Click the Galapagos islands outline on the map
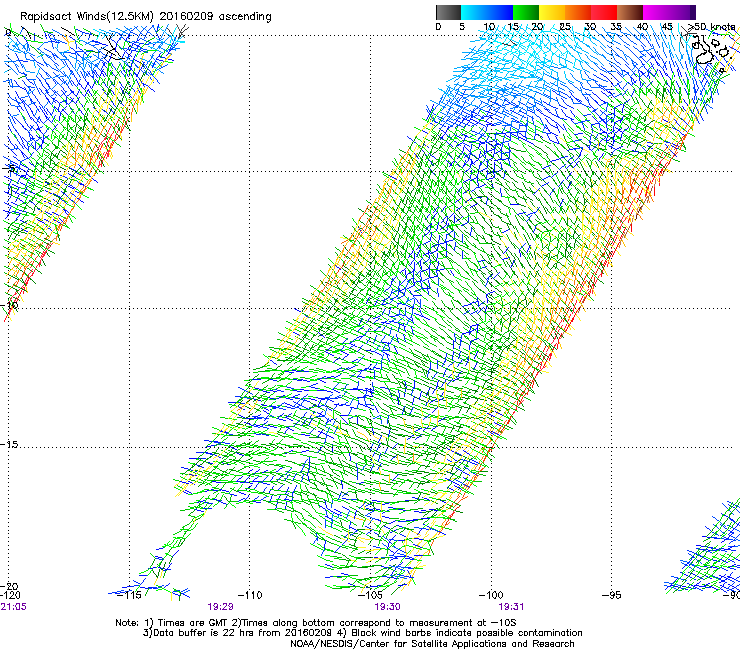This screenshot has width=740, height=650. point(710,52)
